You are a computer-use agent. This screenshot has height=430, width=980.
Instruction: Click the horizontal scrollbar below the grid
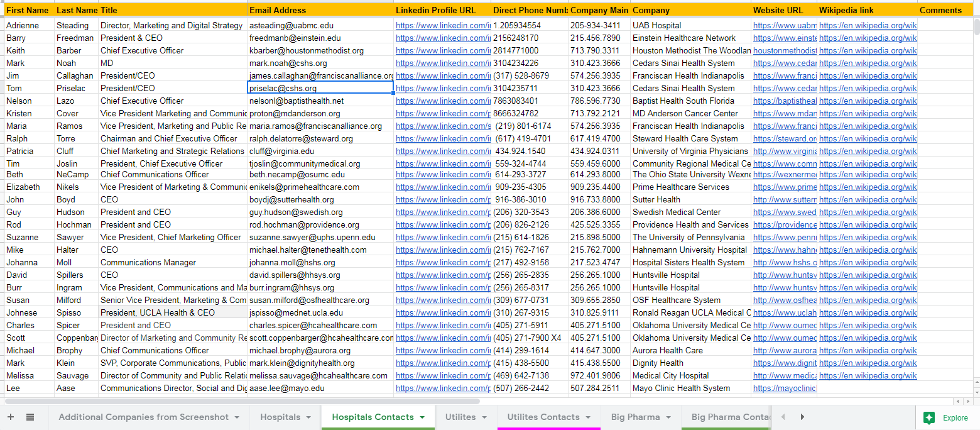[x=242, y=400]
